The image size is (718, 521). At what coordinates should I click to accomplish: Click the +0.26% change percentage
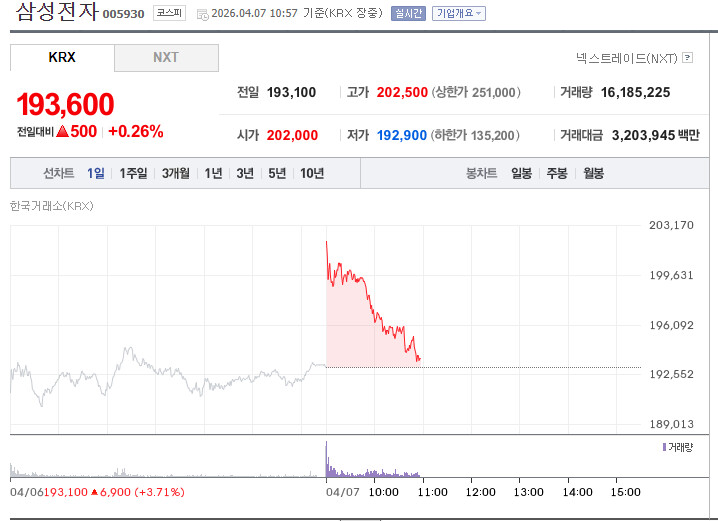coord(136,131)
